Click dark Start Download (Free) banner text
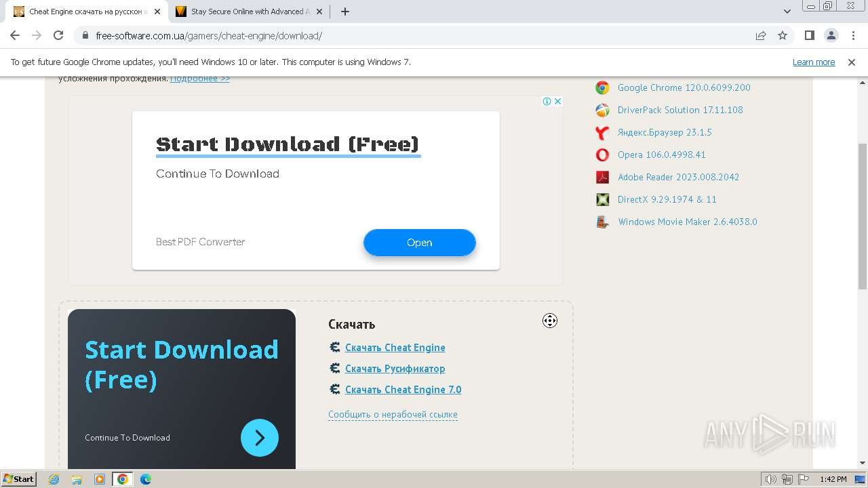Viewport: 868px width, 488px height. pos(182,364)
